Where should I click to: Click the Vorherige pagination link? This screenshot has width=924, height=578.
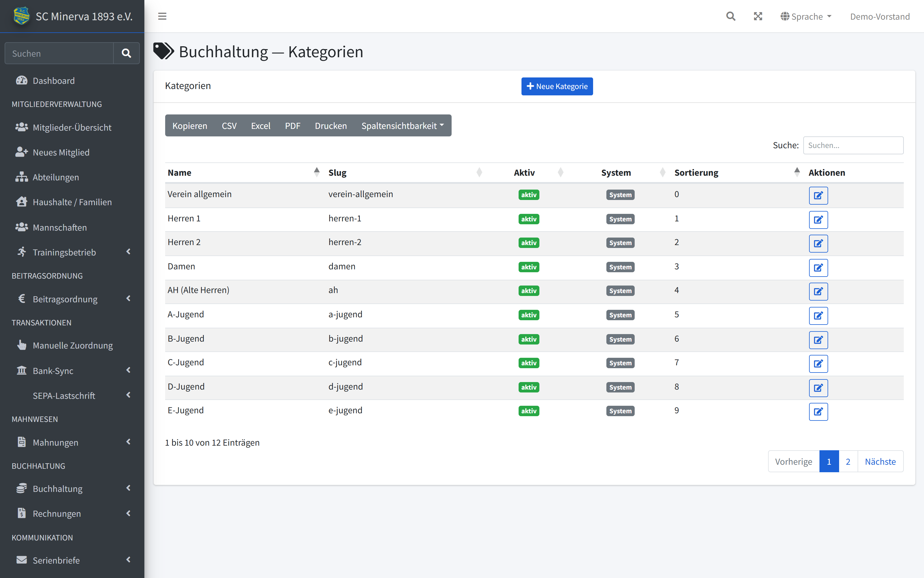(x=794, y=462)
